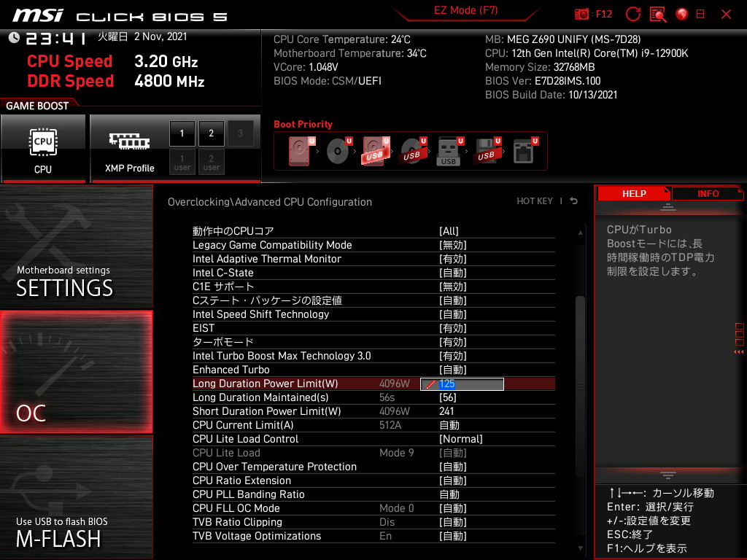Select XMP user profile 2
747x560 pixels.
pos(211,163)
